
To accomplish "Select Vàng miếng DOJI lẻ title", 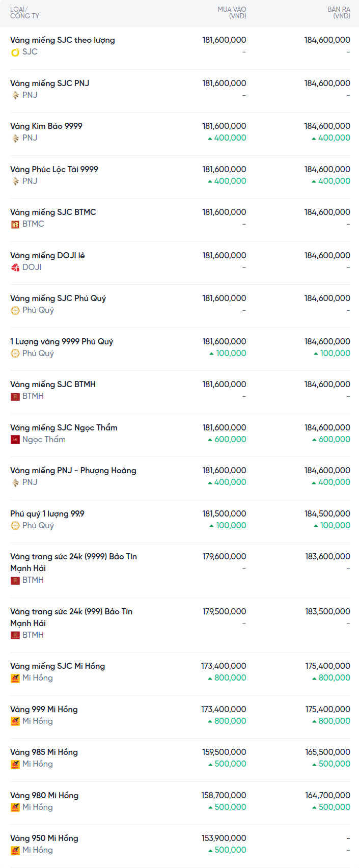I will [x=47, y=256].
